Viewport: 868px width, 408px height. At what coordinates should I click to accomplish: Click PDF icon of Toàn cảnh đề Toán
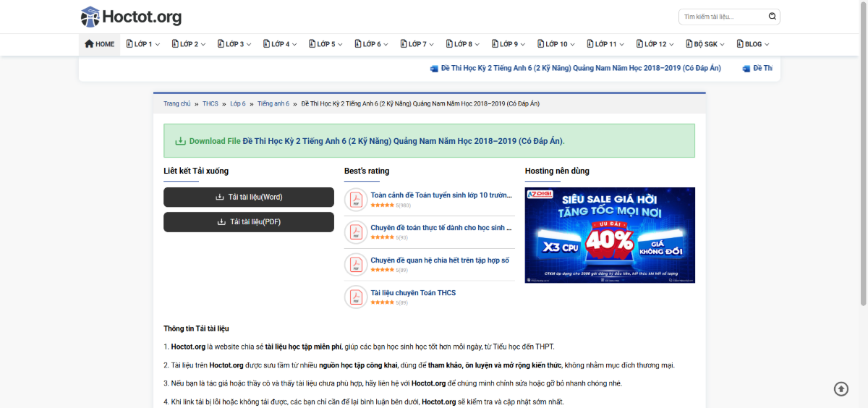pos(356,200)
